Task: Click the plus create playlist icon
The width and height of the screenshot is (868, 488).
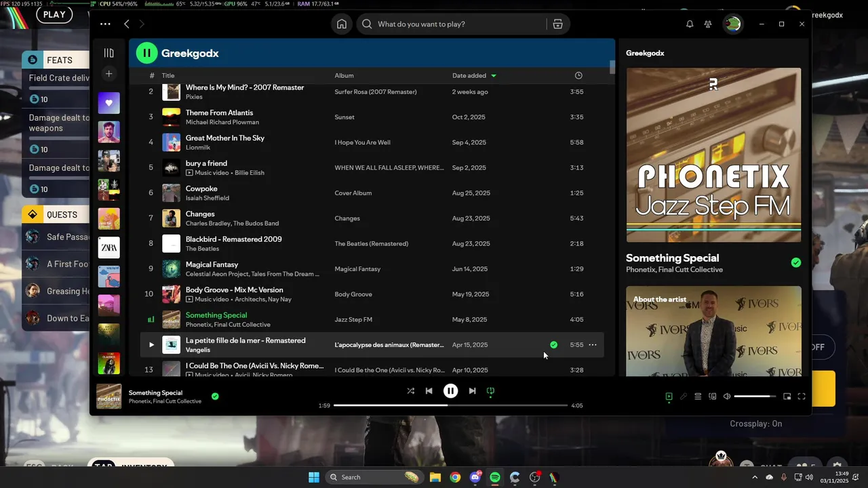Action: tap(108, 73)
